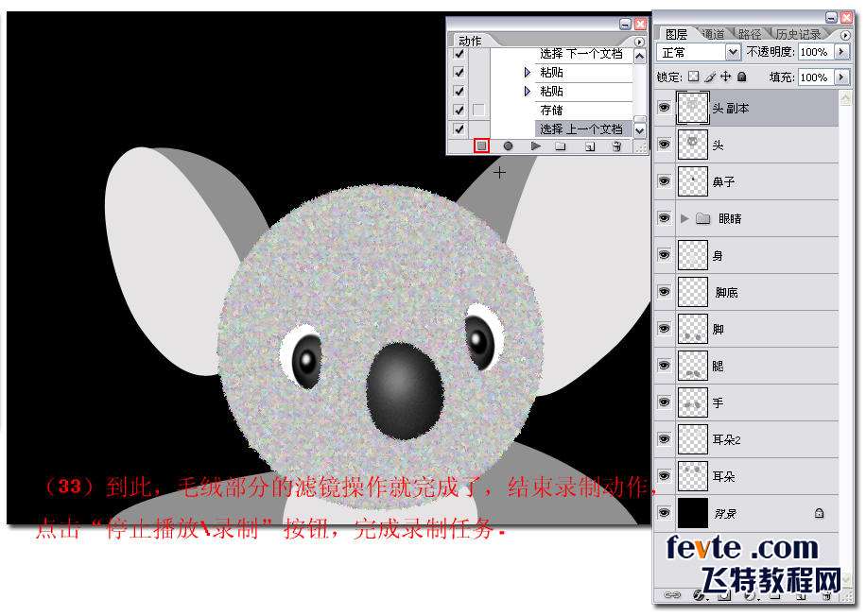Create a new action in Actions panel
Viewport: 866px width, 616px height.
[590, 146]
